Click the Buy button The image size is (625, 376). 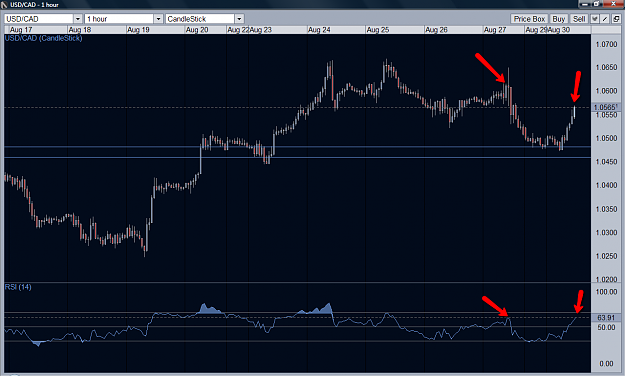click(558, 19)
